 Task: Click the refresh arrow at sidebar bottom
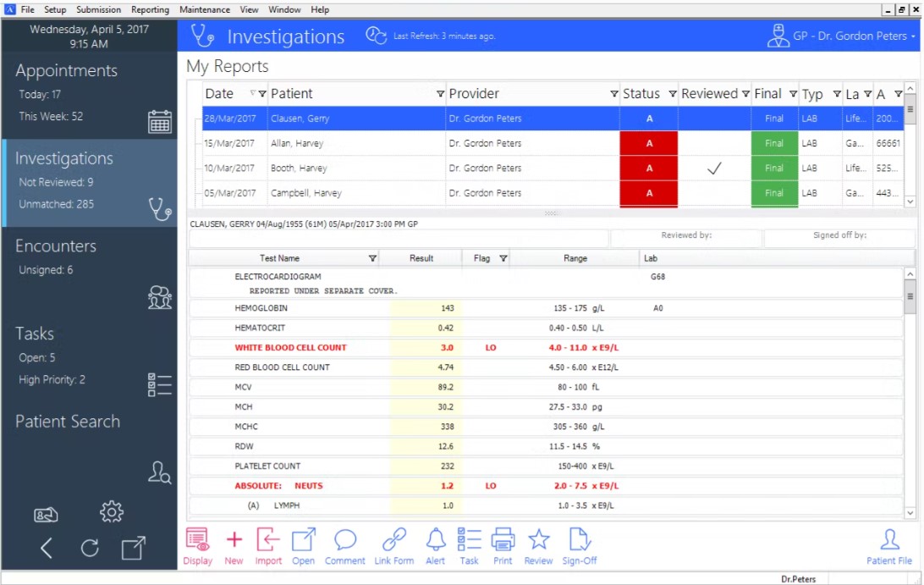click(x=90, y=548)
